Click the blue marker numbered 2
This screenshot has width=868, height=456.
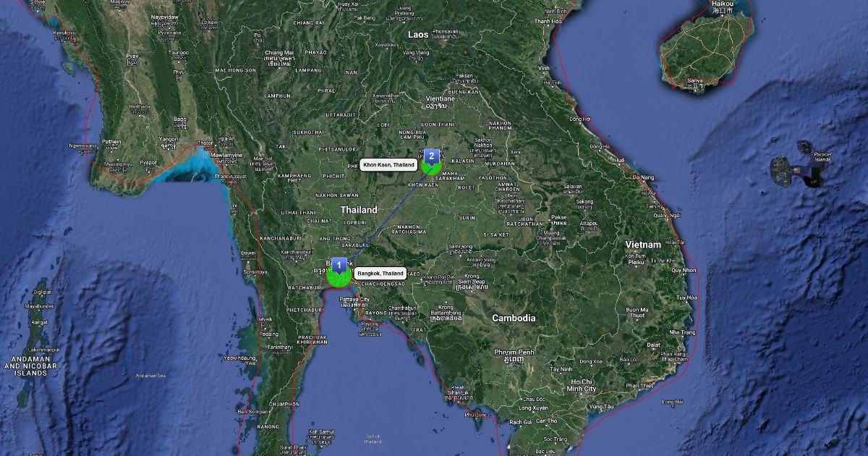click(432, 155)
